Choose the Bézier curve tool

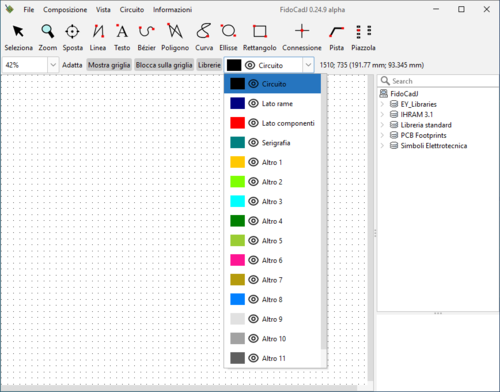click(x=147, y=37)
